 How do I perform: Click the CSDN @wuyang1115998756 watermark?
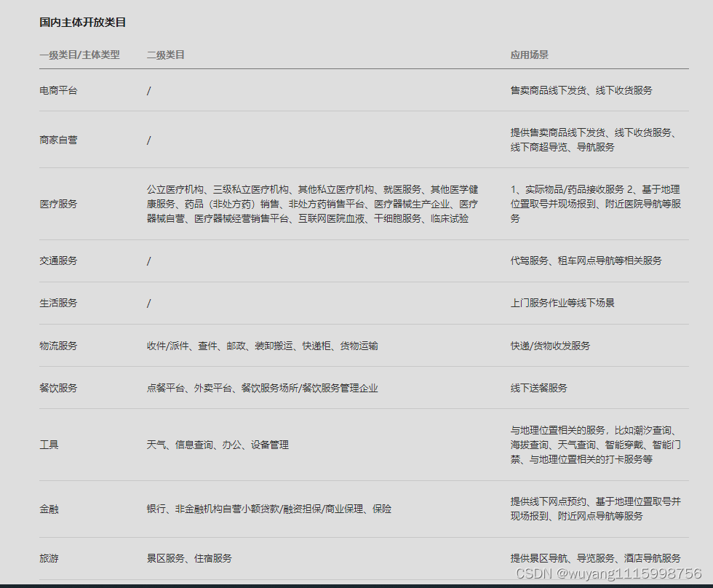608,574
